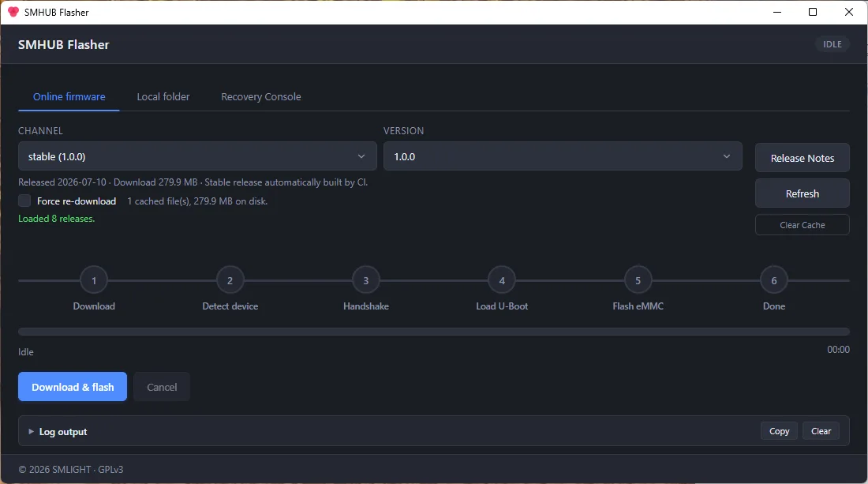
Task: Click step 5 Flash eMMC circle
Action: pyautogui.click(x=638, y=280)
